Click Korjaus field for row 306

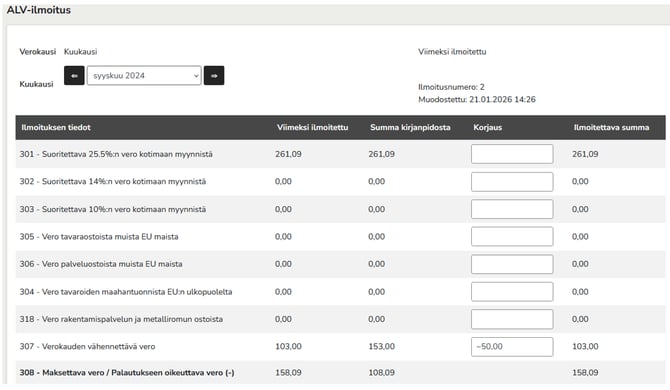point(512,264)
